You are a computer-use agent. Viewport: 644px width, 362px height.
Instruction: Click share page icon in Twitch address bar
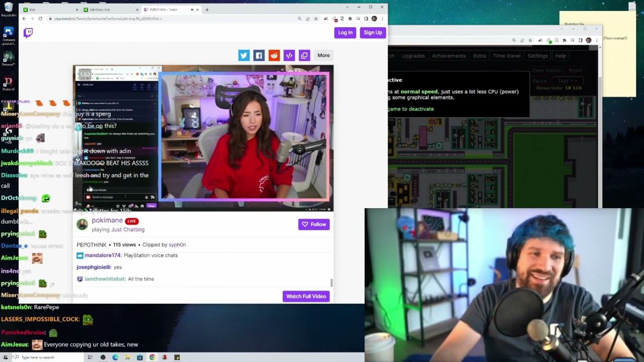[x=308, y=19]
